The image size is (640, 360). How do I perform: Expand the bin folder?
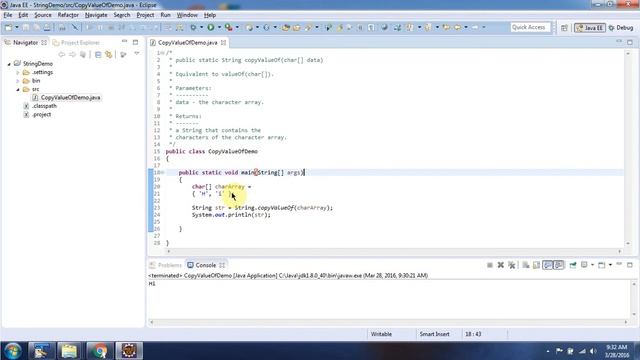(x=18, y=81)
